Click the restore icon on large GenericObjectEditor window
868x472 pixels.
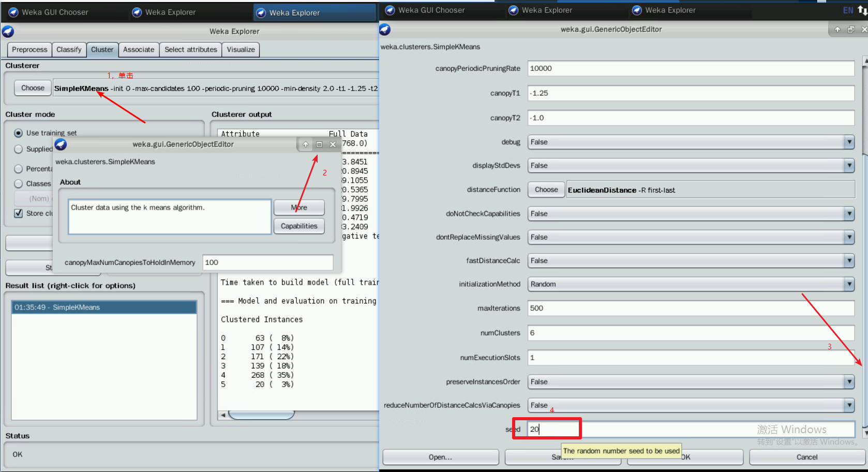tap(851, 30)
